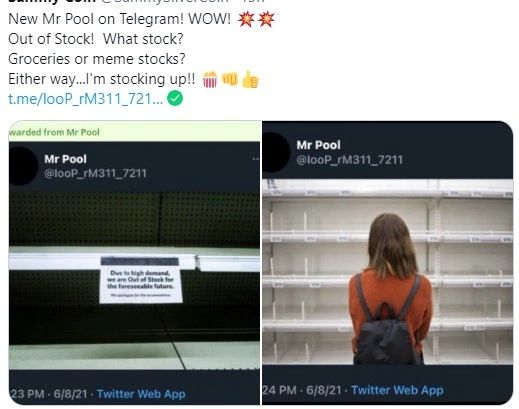The height and width of the screenshot is (409, 519).
Task: Click @looP_rM311_7211 handle in left image
Action: point(95,173)
